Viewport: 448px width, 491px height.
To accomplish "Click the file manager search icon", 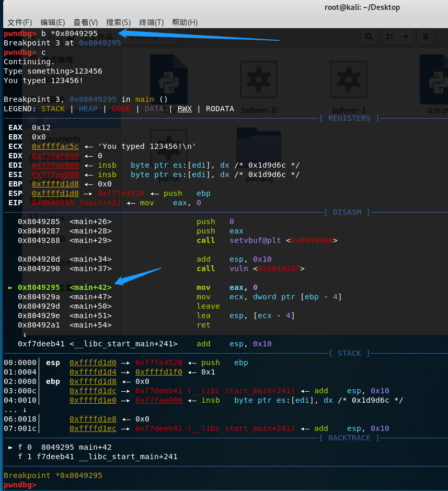I will [369, 37].
